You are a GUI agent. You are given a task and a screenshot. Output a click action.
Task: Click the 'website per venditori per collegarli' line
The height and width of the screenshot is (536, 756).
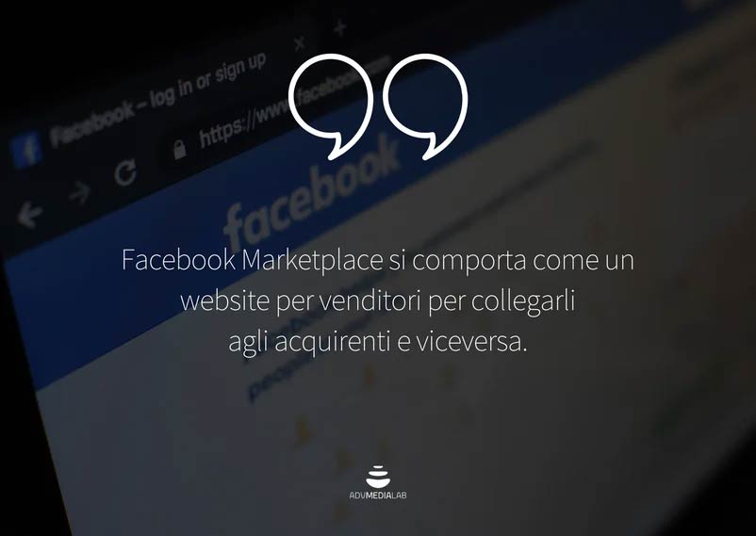tap(377, 302)
